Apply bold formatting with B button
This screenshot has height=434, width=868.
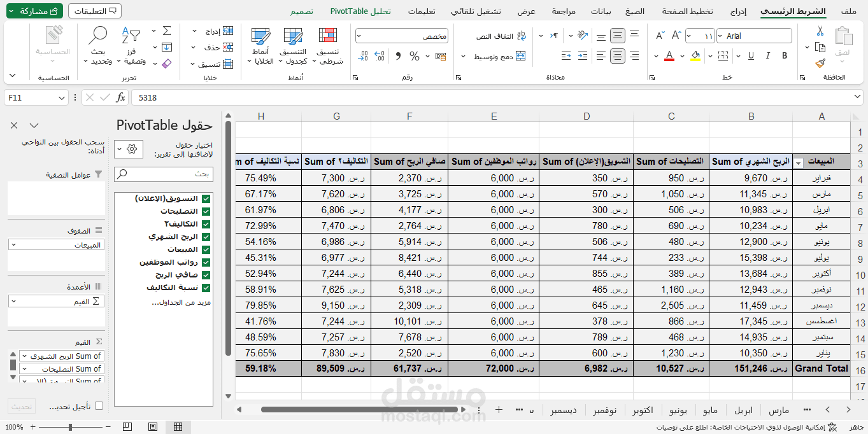(785, 56)
